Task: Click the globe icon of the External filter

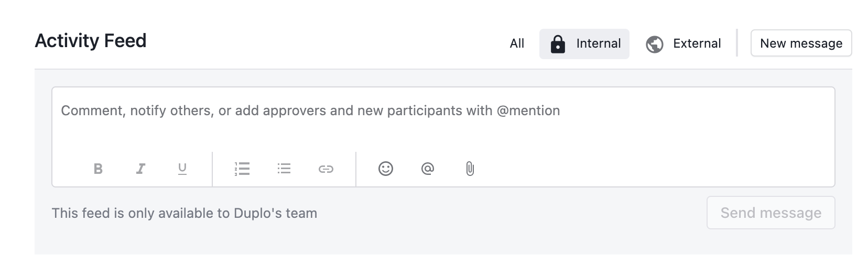Action: 655,44
